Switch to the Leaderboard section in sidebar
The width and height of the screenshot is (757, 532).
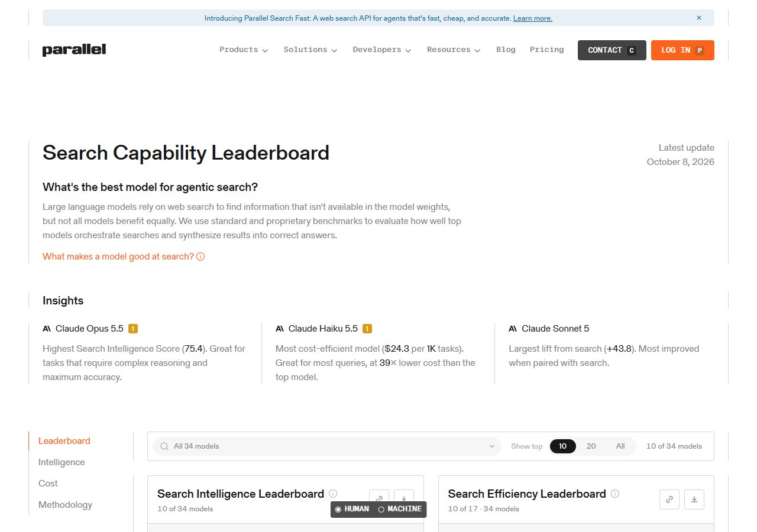click(x=64, y=441)
